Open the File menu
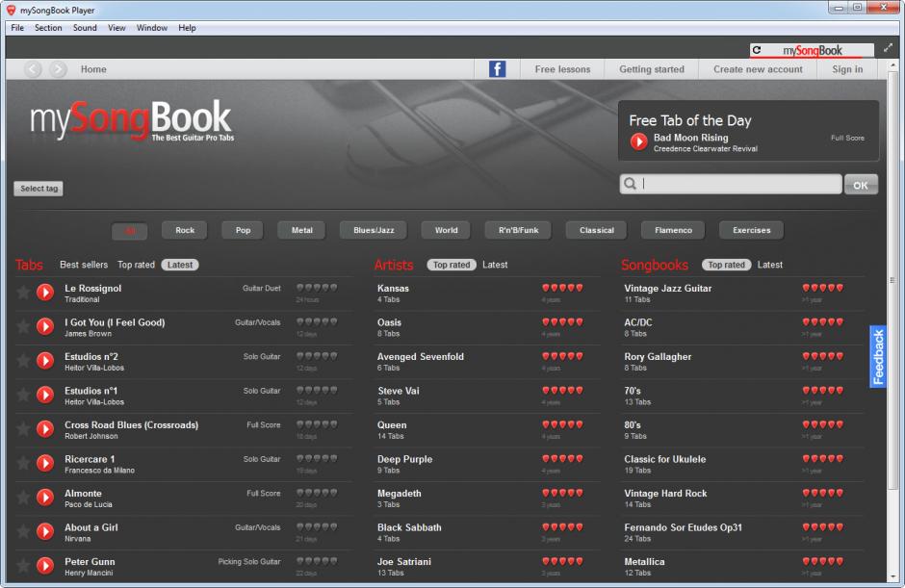This screenshot has width=905, height=588. coord(17,28)
